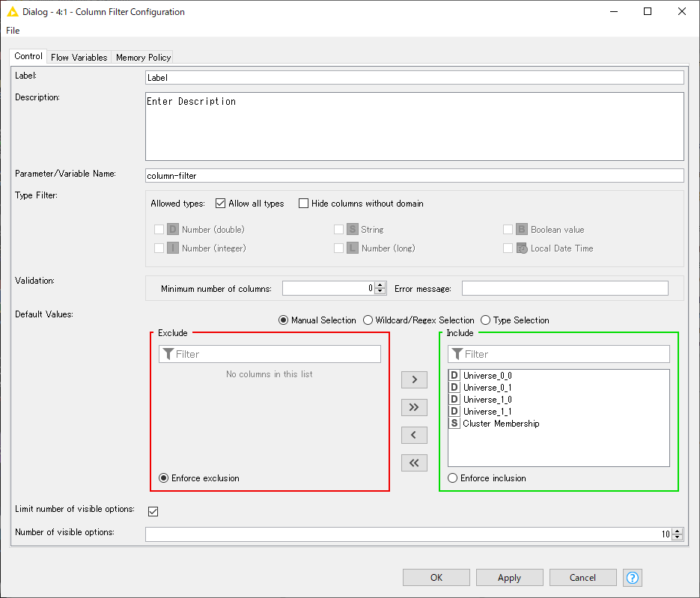Image resolution: width=700 pixels, height=598 pixels.
Task: Click the S type icon of Cluster Membership
Action: pyautogui.click(x=454, y=423)
